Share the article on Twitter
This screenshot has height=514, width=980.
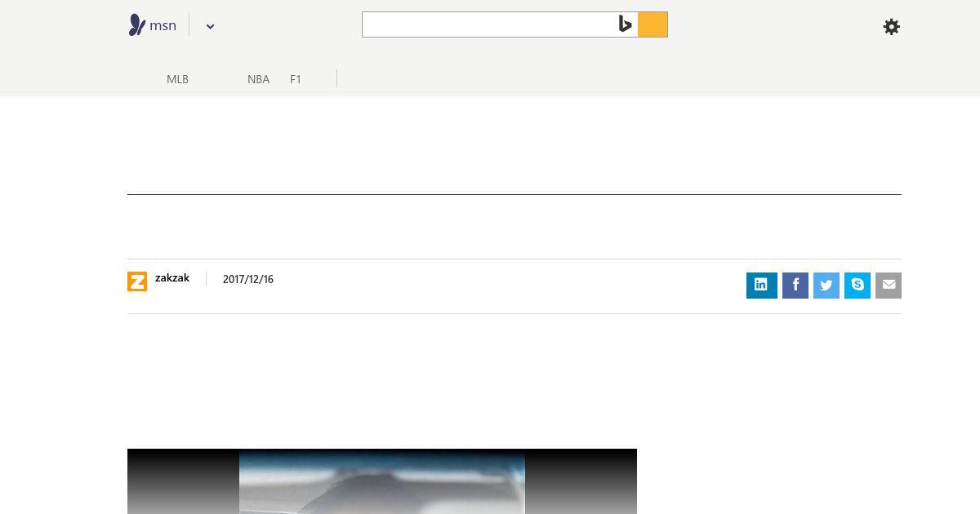pyautogui.click(x=826, y=286)
